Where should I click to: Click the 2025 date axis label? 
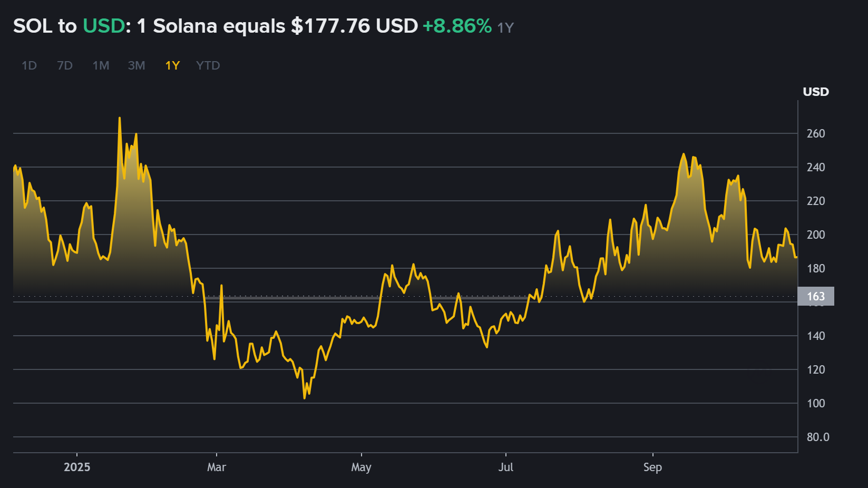77,467
